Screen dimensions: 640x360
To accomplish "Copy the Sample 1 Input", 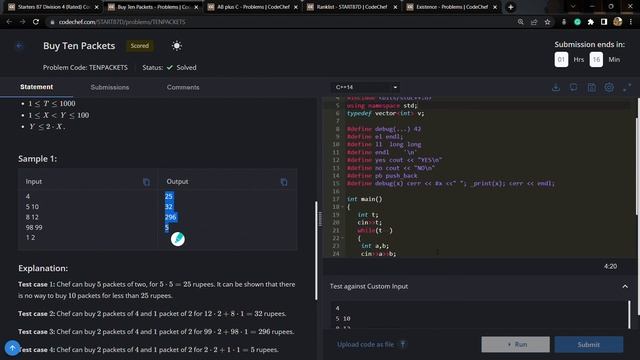I will (x=146, y=182).
